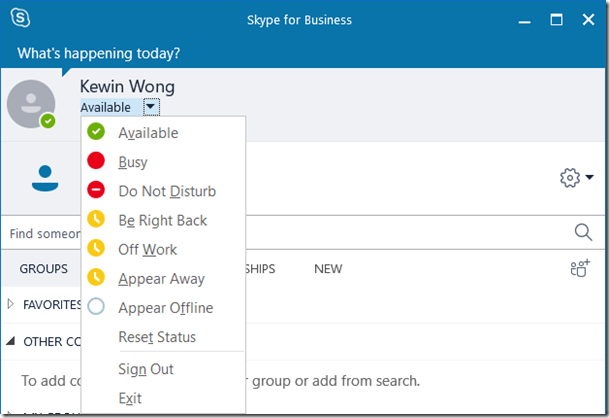The image size is (610, 418).
Task: Click the add contact icon
Action: (x=580, y=269)
